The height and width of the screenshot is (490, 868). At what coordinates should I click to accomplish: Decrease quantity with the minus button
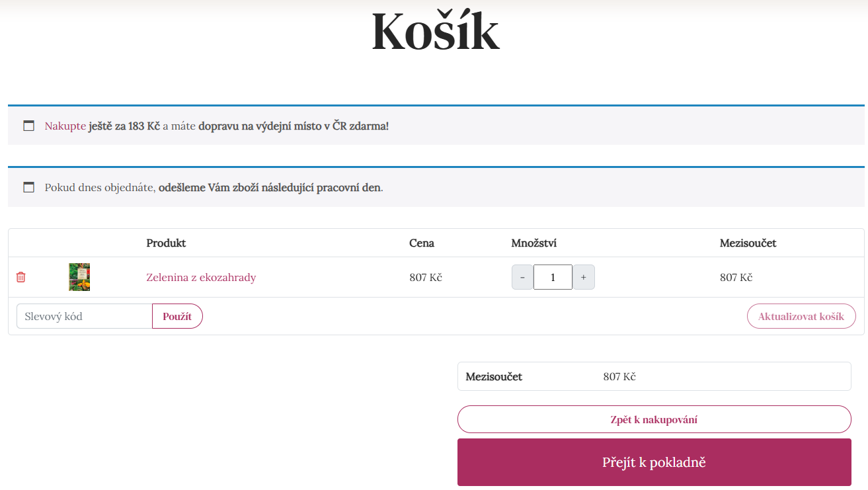(522, 276)
